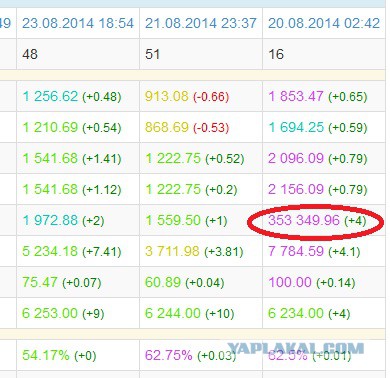This screenshot has height=378, width=390.
Task: Pick the value 6 253.00
Action: pos(50,313)
